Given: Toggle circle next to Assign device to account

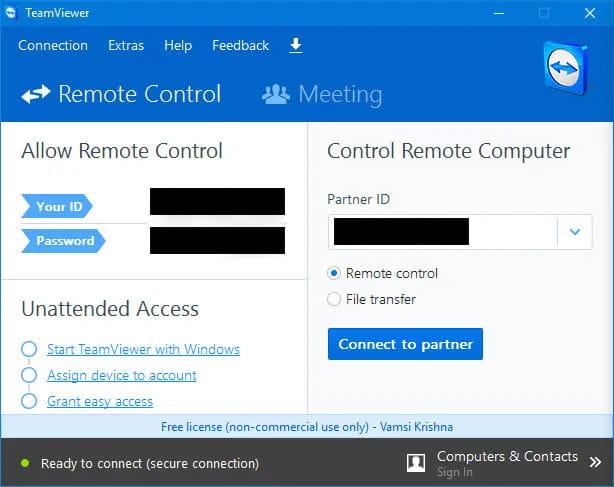Looking at the screenshot, I should [x=29, y=375].
